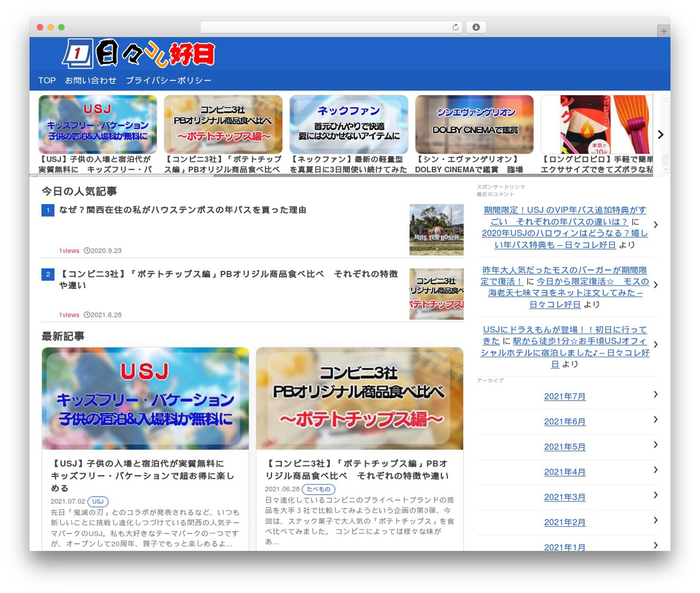Image resolution: width=700 pixels, height=593 pixels.
Task: Click date 2020.9.23 under first popular article
Action: coord(106,251)
